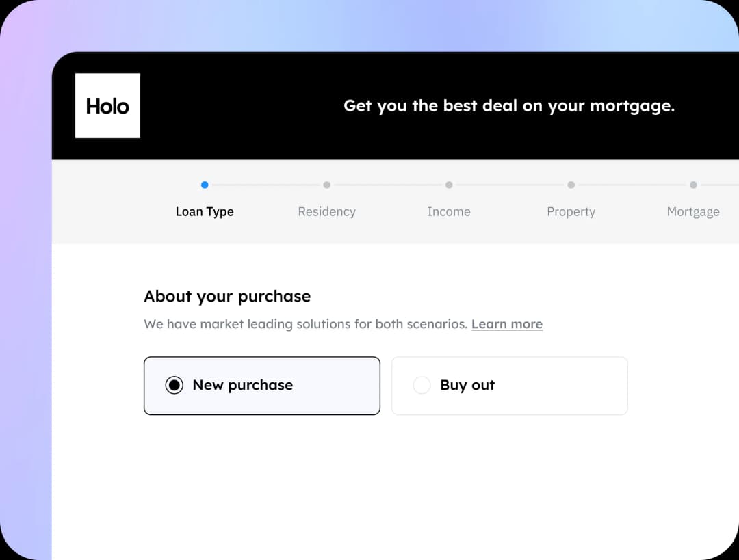Click the Income step dot
The height and width of the screenshot is (560, 739).
coord(449,185)
